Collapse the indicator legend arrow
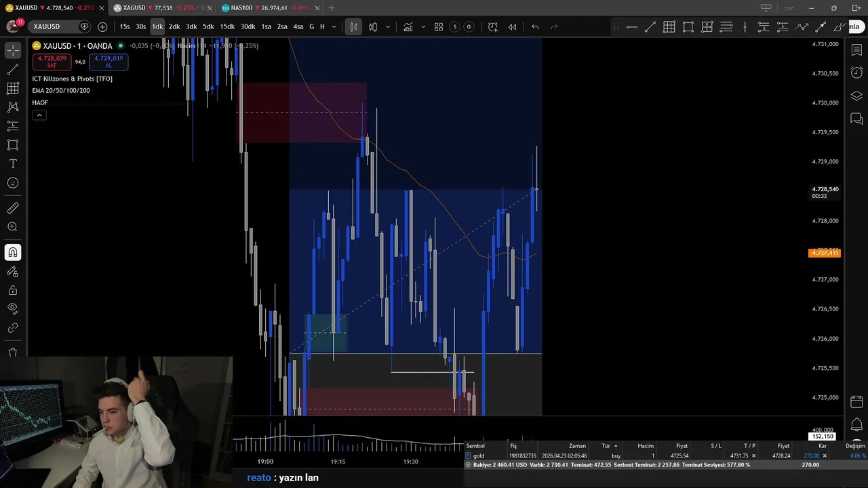The width and height of the screenshot is (868, 488). pyautogui.click(x=39, y=115)
